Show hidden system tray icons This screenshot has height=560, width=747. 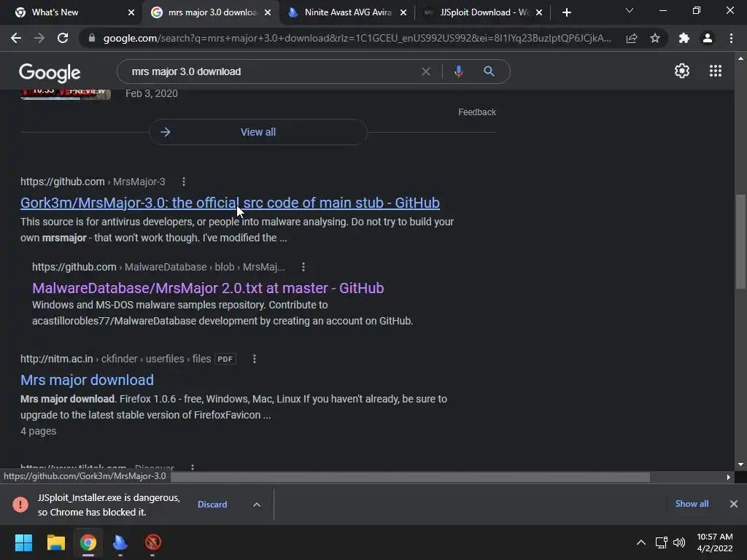click(x=641, y=542)
